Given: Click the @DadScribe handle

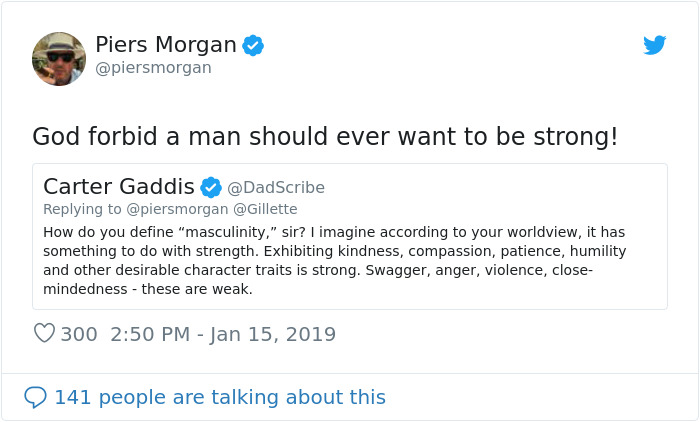Looking at the screenshot, I should click(276, 188).
